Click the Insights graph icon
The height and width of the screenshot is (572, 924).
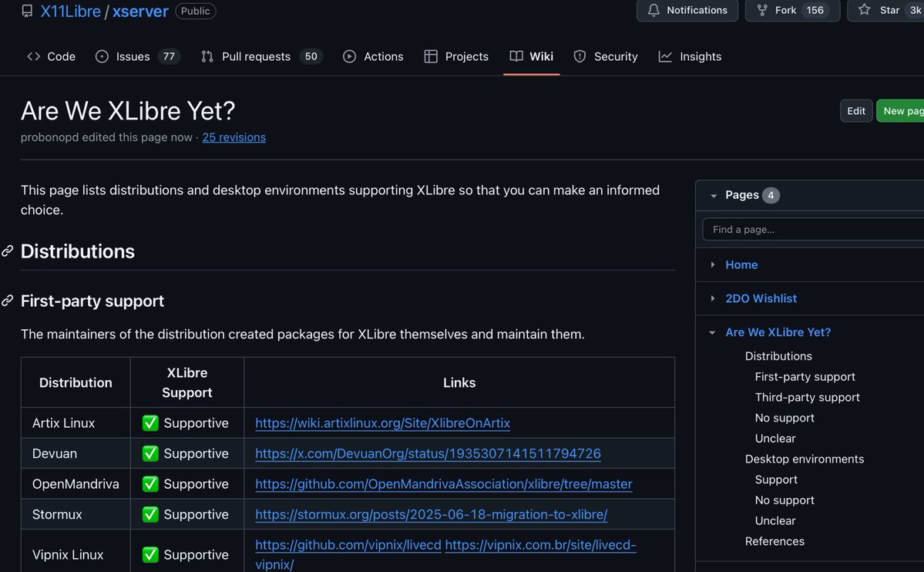click(665, 56)
